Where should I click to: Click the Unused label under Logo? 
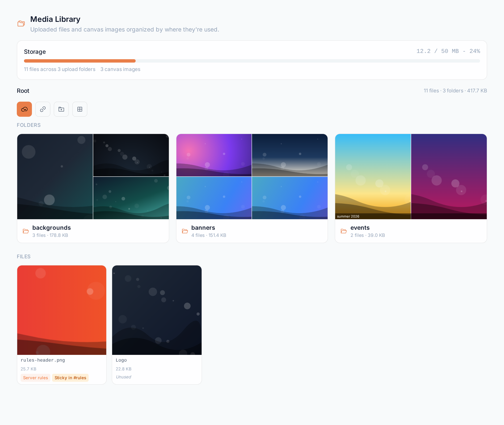coord(124,377)
